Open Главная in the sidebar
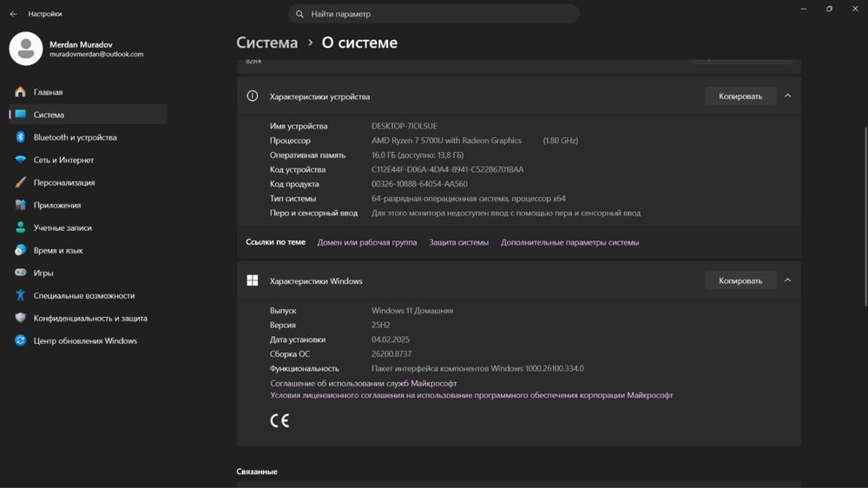 point(88,92)
